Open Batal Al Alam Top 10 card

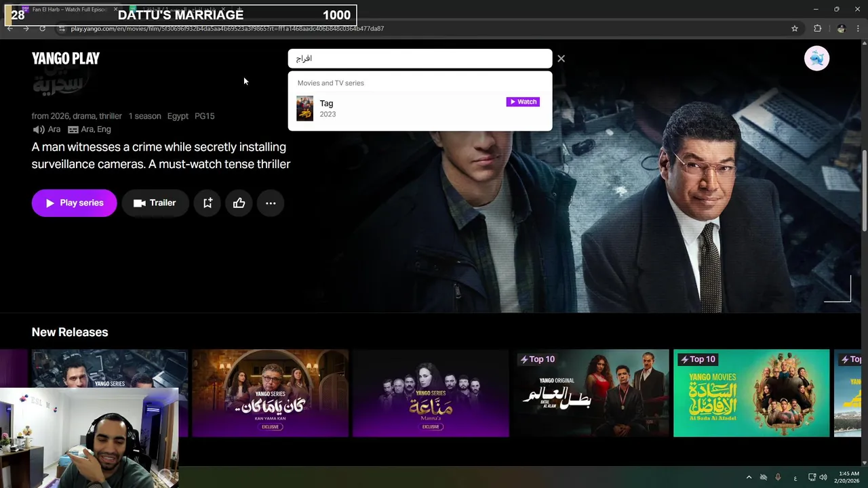(591, 393)
